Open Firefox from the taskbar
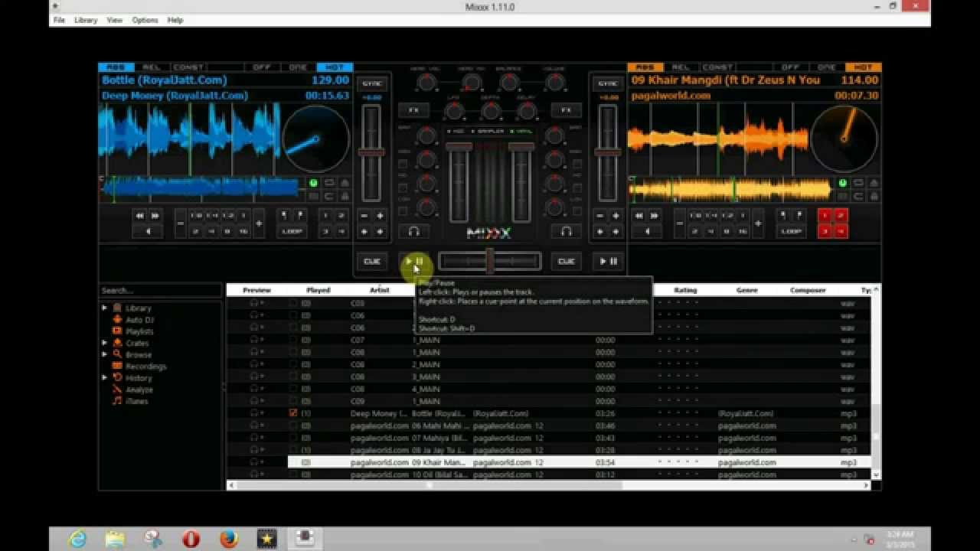980x551 pixels. coord(229,539)
